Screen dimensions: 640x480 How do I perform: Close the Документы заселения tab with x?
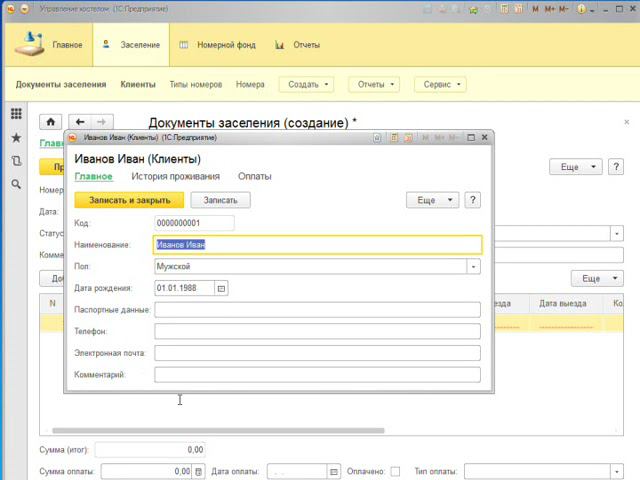pyautogui.click(x=627, y=122)
